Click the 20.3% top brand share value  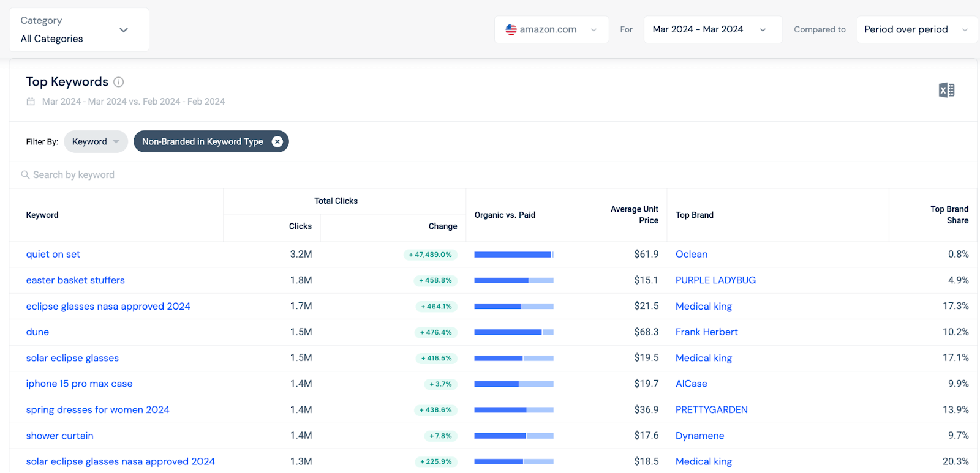point(956,461)
